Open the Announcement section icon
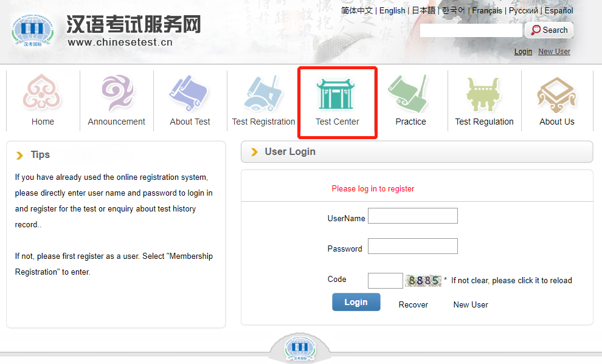The width and height of the screenshot is (602, 364). [116, 93]
